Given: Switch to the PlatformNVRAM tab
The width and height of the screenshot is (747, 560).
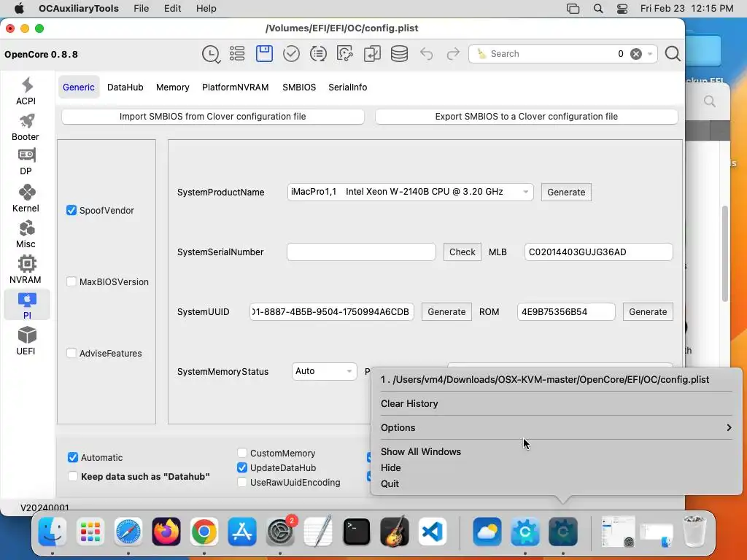Looking at the screenshot, I should (236, 87).
